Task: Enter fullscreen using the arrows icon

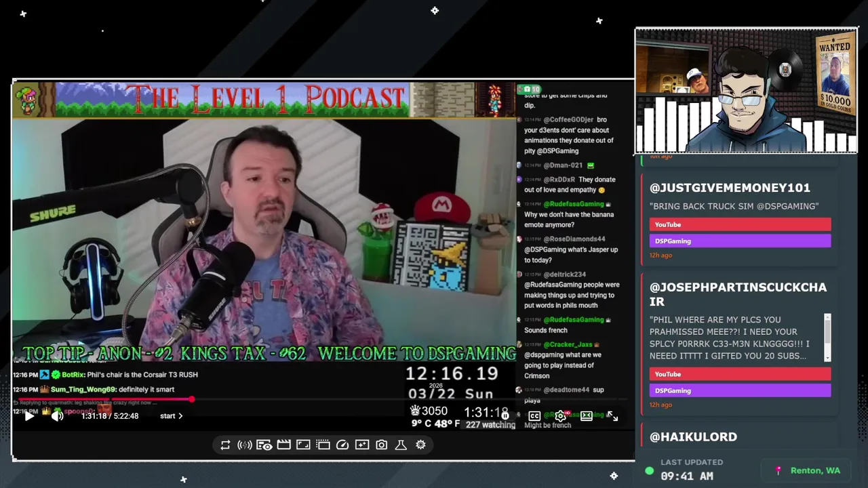Action: pyautogui.click(x=612, y=416)
